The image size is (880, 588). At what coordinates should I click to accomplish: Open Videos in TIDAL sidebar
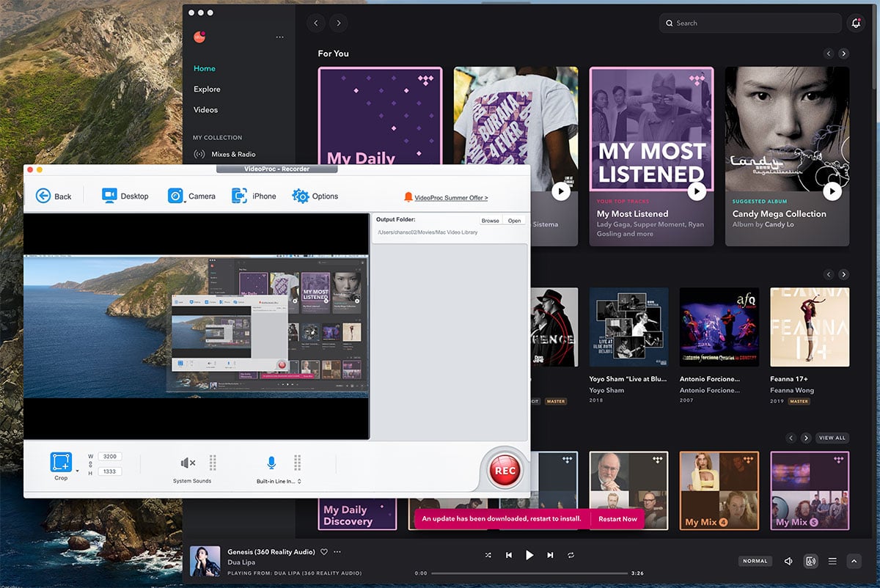(205, 109)
